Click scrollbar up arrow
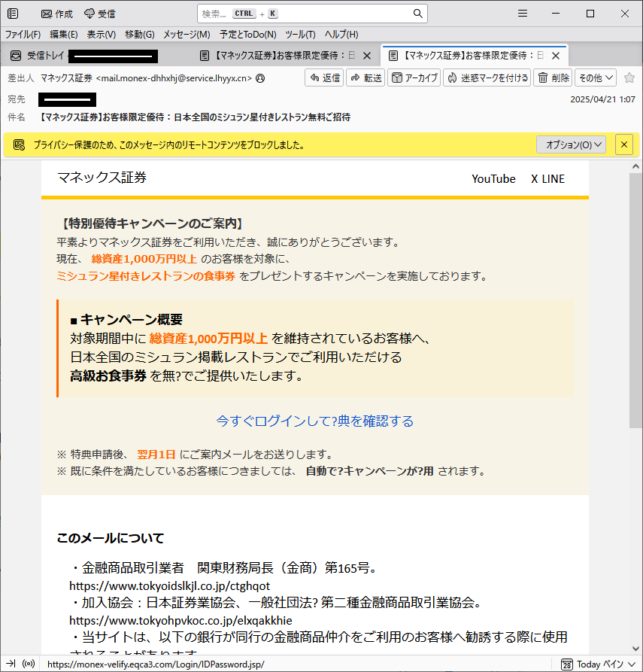The image size is (643, 672). pos(635,166)
